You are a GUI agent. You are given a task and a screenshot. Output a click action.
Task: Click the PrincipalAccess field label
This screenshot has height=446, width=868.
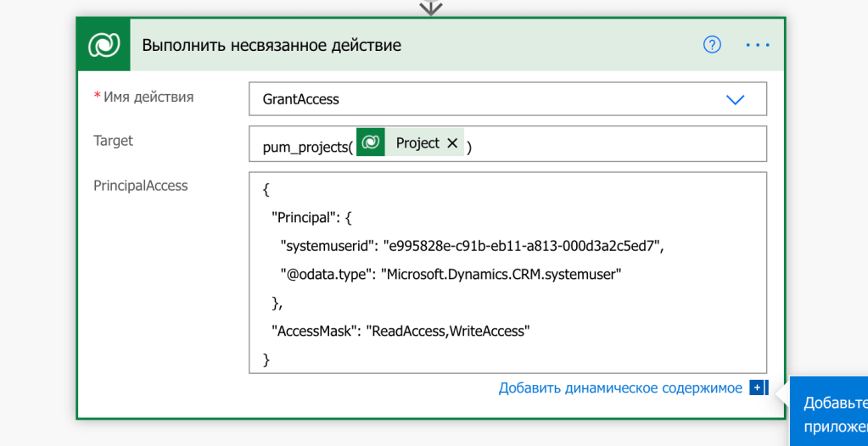[x=140, y=186]
